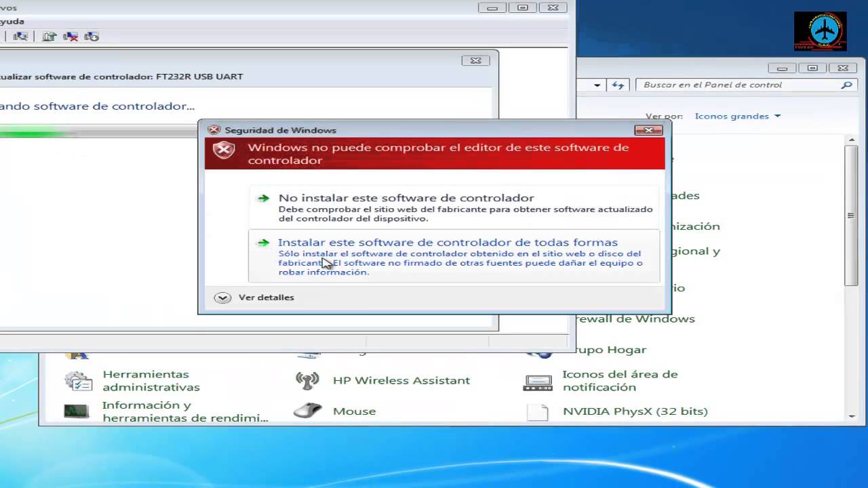Image resolution: width=868 pixels, height=488 pixels.
Task: Open the 'Iconos grandes' view dropdown
Action: pyautogui.click(x=738, y=116)
